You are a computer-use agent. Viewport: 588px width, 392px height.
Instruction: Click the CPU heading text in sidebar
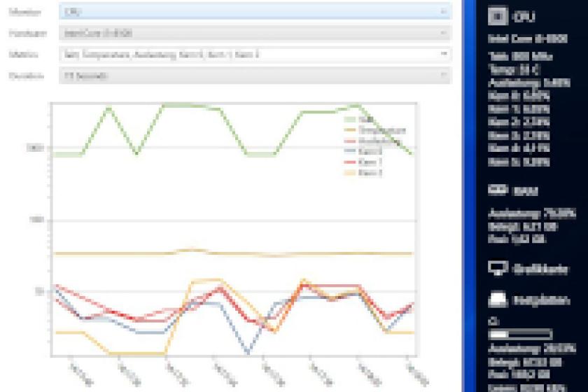tap(524, 17)
